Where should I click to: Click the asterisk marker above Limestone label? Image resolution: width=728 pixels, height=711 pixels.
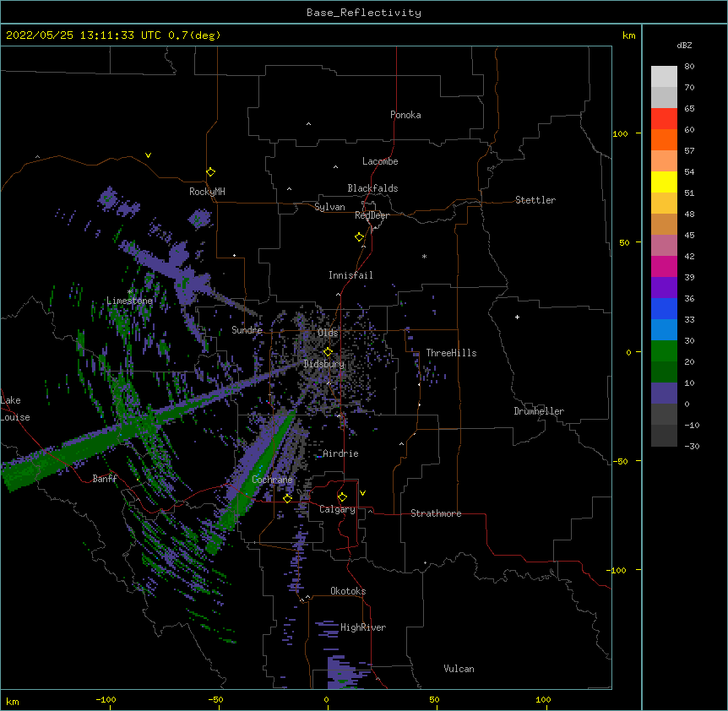point(130,292)
